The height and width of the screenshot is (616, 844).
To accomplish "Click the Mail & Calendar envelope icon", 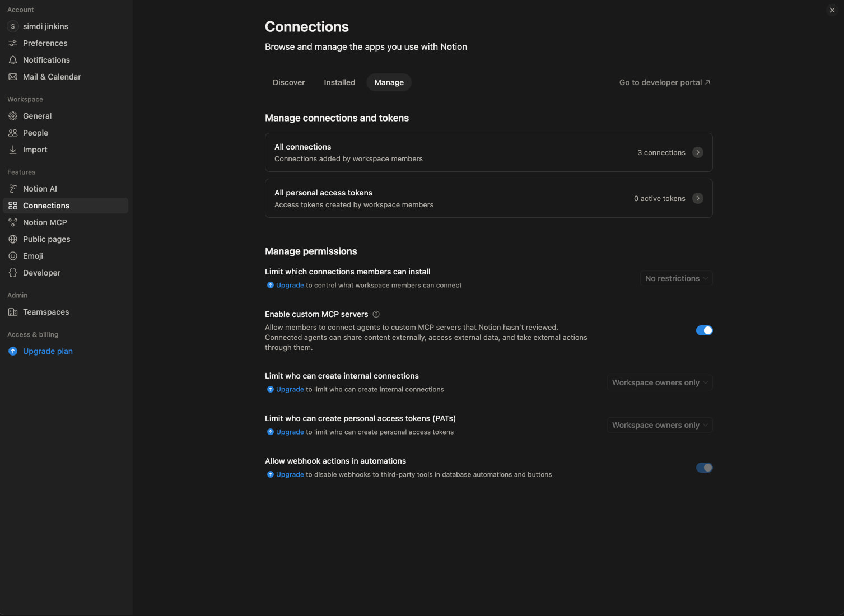I will [x=13, y=77].
